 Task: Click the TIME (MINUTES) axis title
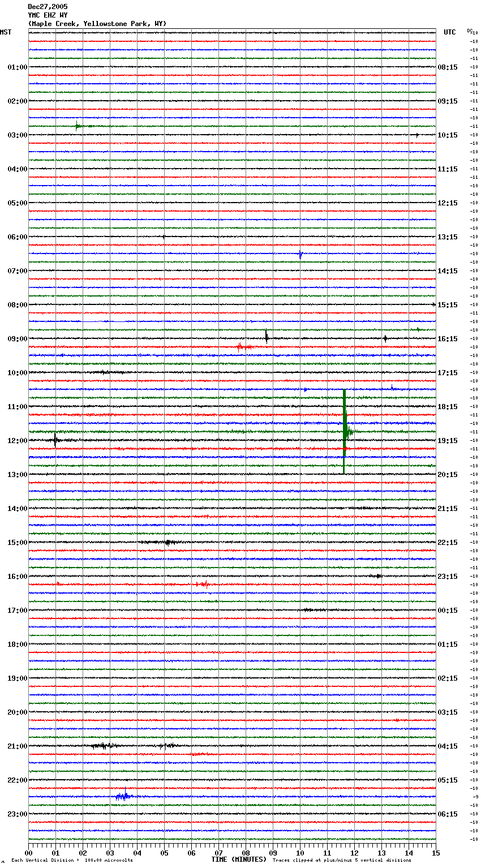239,860
